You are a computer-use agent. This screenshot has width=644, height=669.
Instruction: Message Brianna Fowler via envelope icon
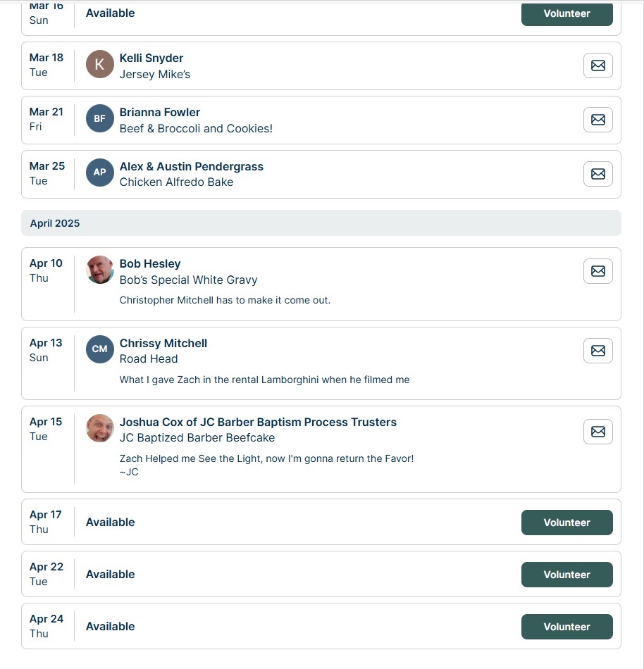(x=598, y=120)
